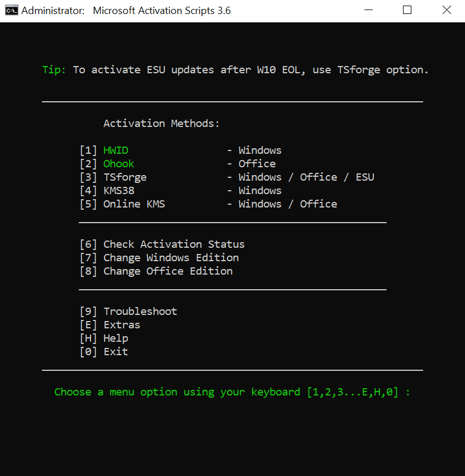This screenshot has height=476, width=465.
Task: Select the Ohook activation method
Action: click(x=118, y=163)
